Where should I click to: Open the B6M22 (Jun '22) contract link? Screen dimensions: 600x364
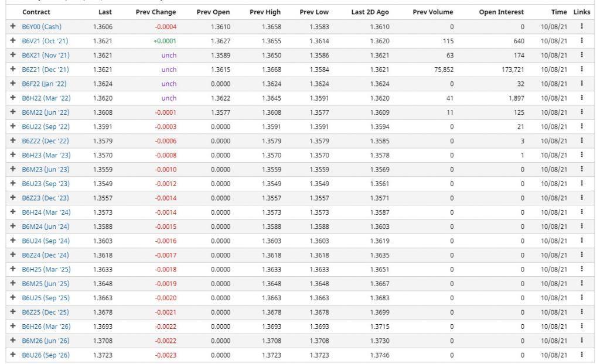pos(46,112)
